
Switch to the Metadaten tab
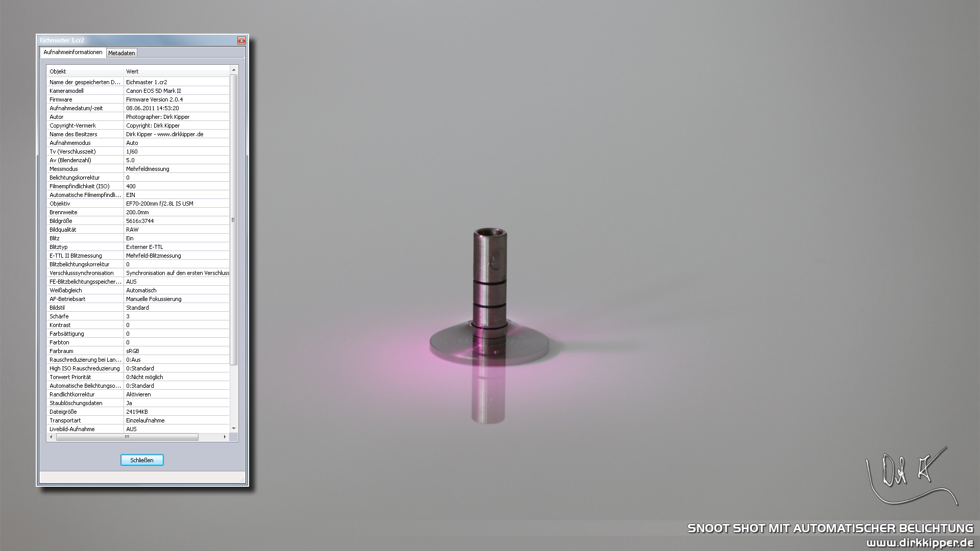[x=121, y=53]
